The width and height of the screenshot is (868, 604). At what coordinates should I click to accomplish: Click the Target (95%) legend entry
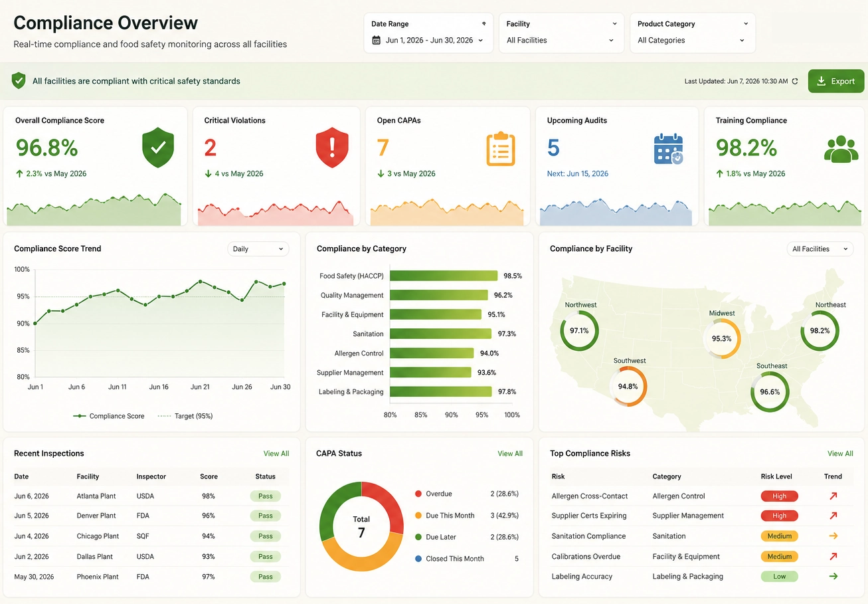click(185, 416)
